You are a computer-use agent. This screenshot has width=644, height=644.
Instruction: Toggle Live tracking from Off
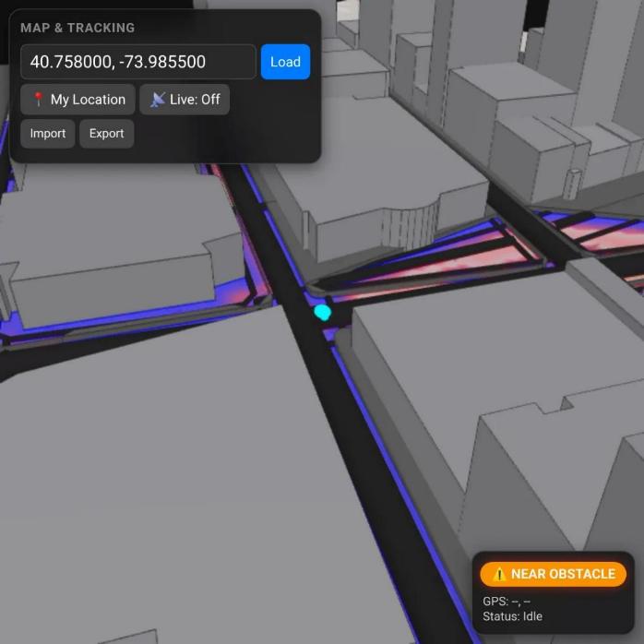point(185,100)
